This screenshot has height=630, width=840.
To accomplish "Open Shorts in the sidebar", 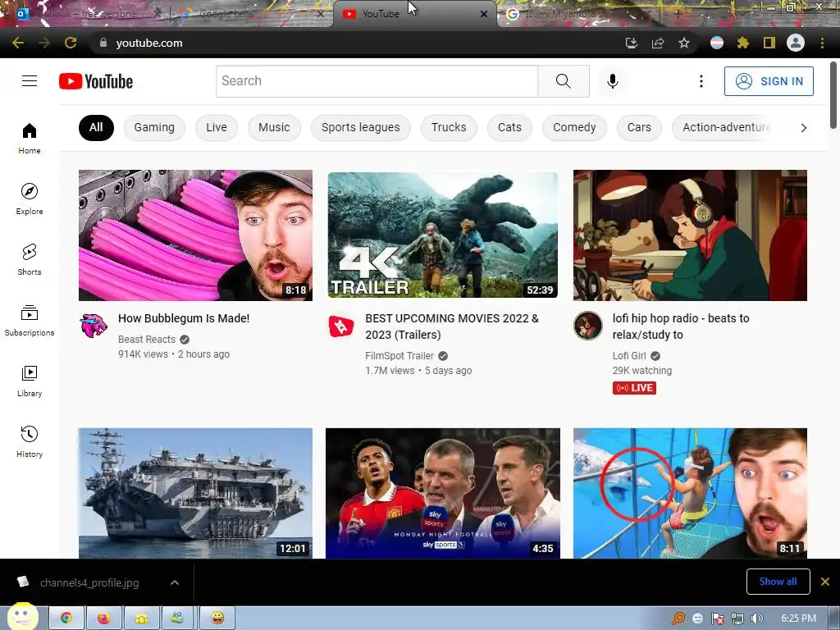I will 30,259.
